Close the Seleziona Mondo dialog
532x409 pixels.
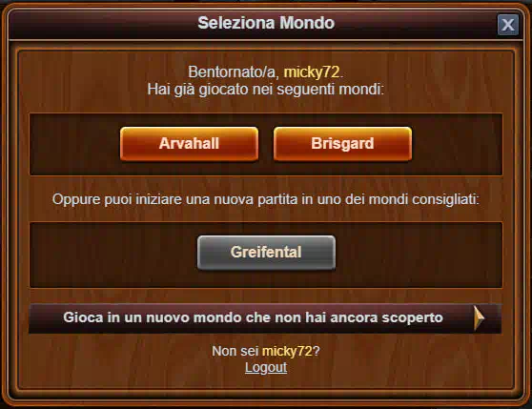coord(507,25)
